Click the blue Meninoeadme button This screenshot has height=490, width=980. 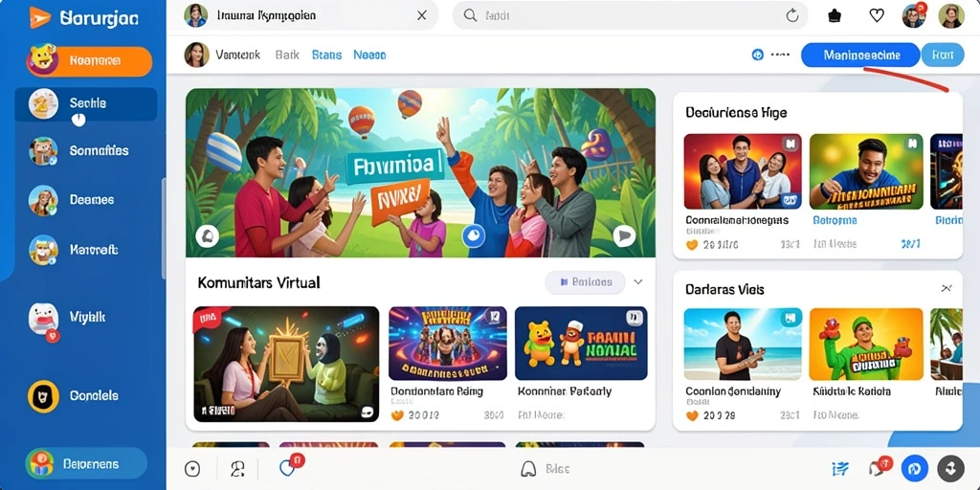[861, 55]
